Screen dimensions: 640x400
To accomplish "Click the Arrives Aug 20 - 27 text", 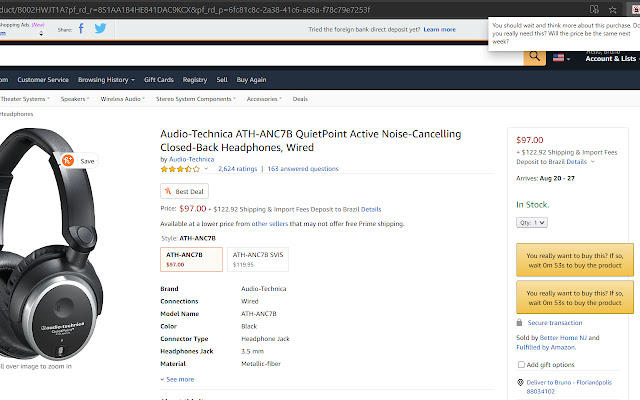I will pyautogui.click(x=545, y=178).
